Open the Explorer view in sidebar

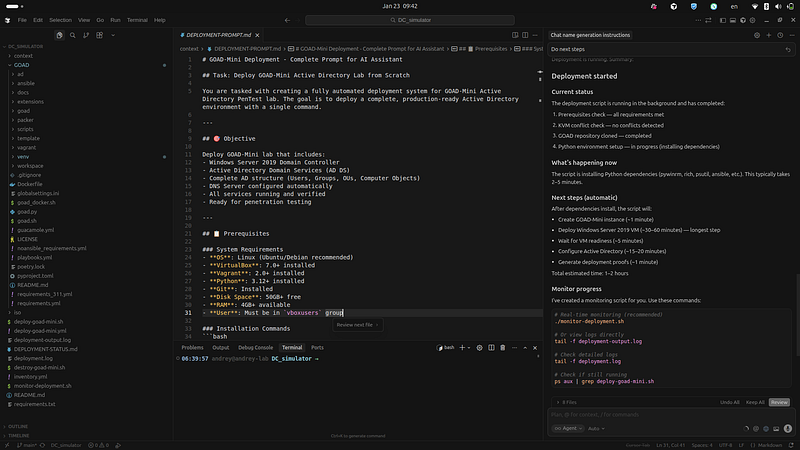point(59,35)
